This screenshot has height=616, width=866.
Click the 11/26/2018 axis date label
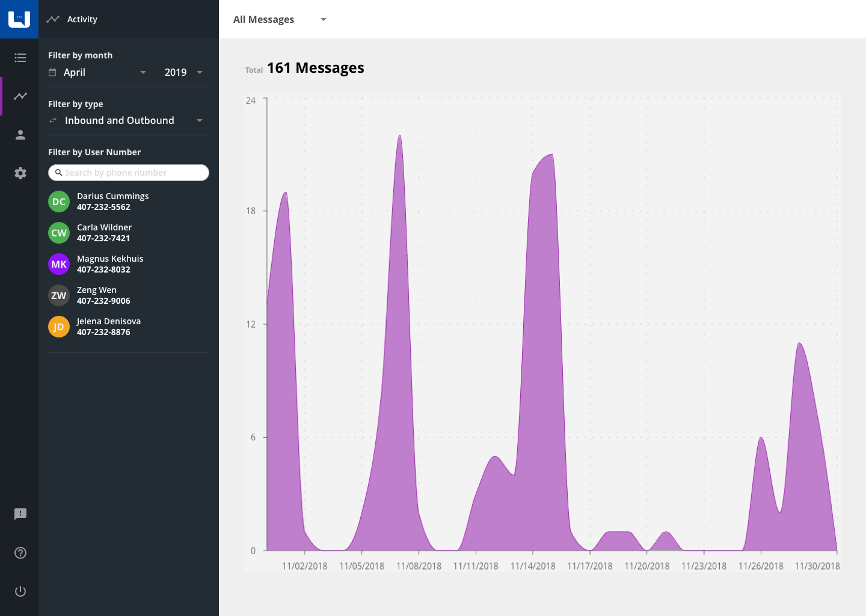(761, 566)
